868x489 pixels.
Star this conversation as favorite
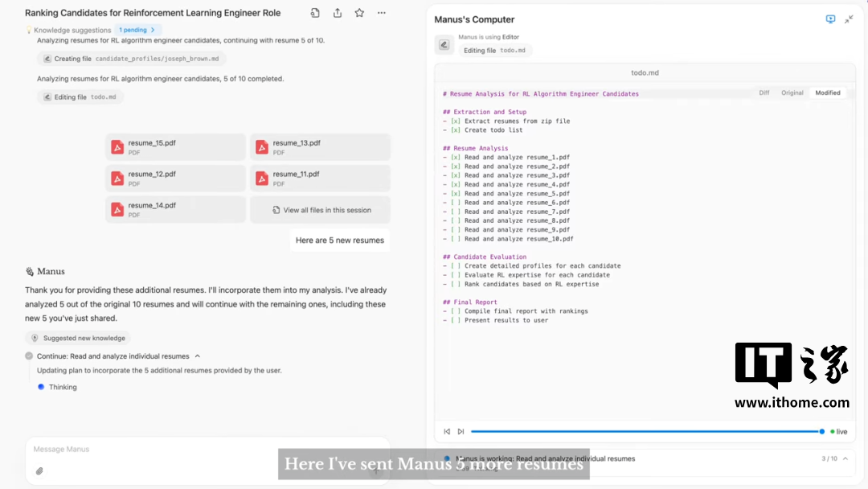pyautogui.click(x=359, y=13)
